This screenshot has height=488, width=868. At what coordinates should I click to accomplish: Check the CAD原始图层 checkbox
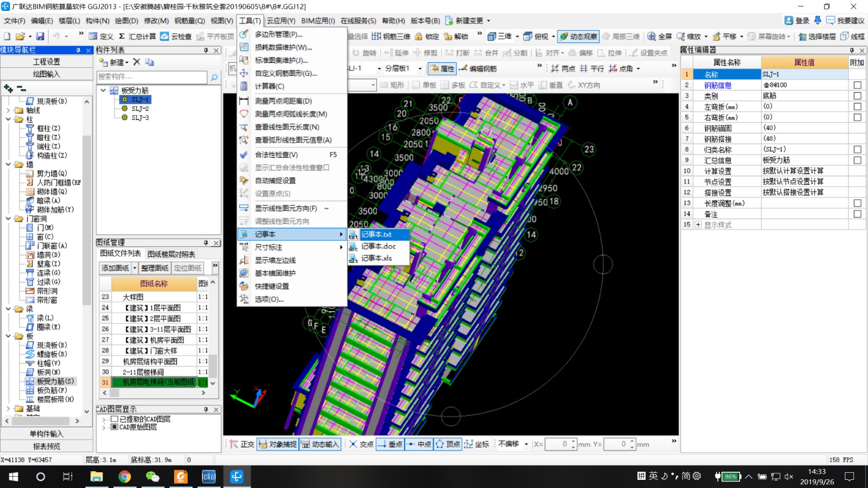tap(114, 427)
